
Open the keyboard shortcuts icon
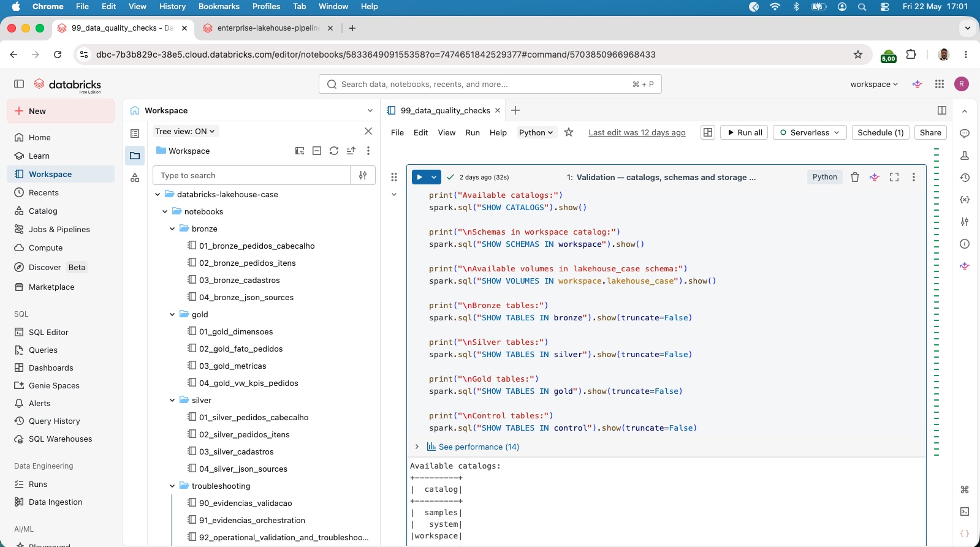[965, 489]
